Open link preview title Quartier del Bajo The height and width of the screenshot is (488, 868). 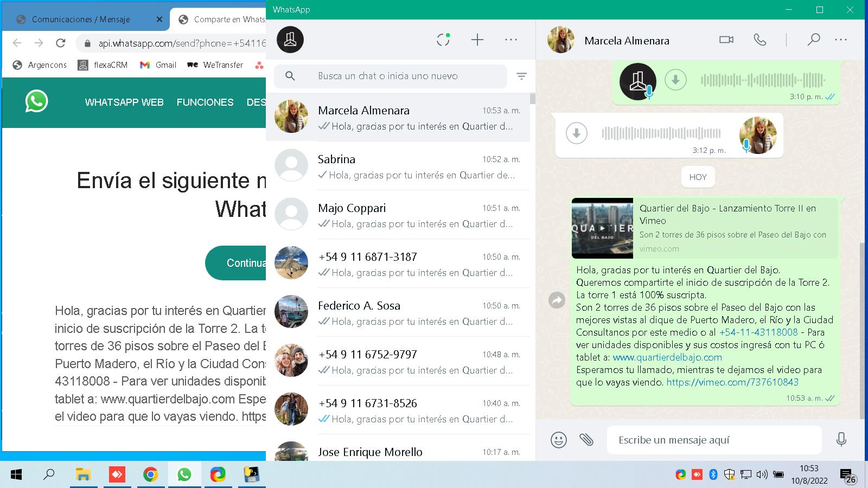[727, 214]
